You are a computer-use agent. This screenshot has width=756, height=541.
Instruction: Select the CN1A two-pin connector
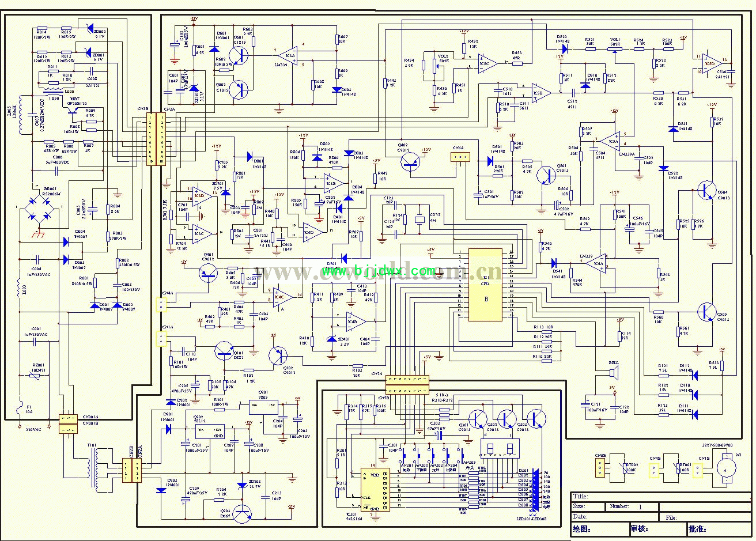point(162,339)
